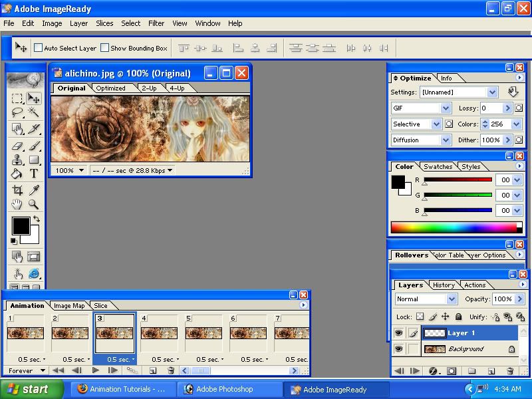Select the Hand tool

point(17,204)
